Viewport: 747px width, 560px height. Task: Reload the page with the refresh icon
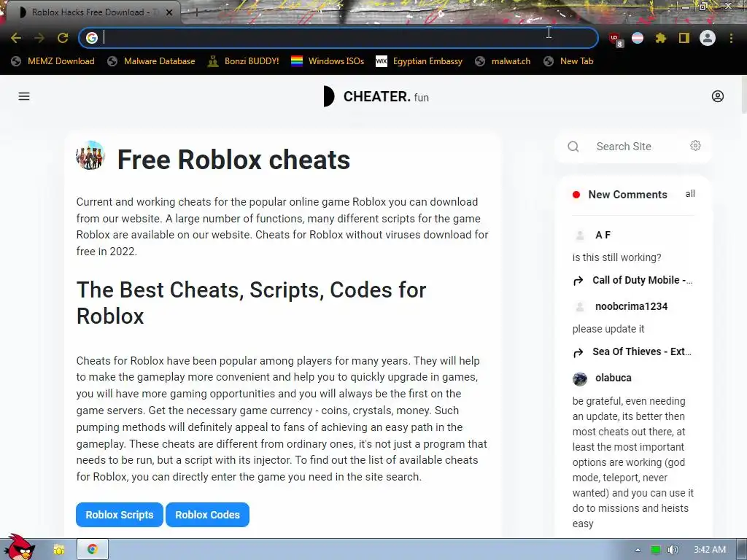(63, 38)
